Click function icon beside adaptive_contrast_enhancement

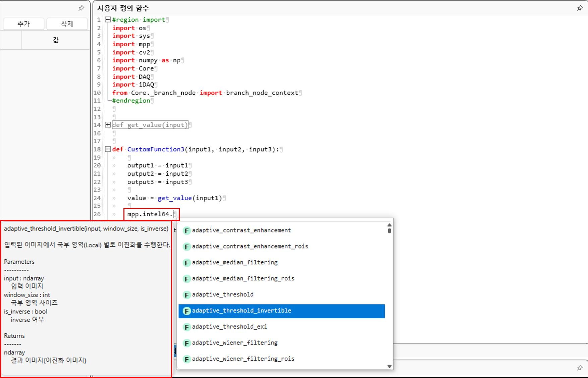click(x=186, y=231)
